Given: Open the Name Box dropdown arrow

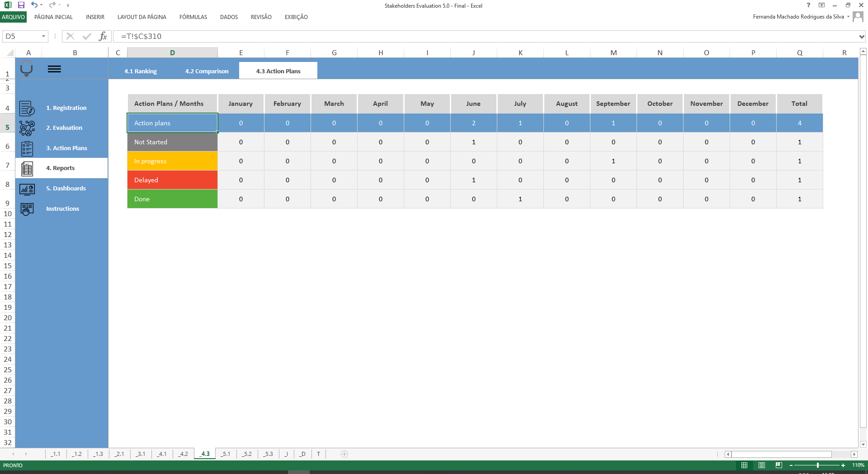Looking at the screenshot, I should coord(44,36).
